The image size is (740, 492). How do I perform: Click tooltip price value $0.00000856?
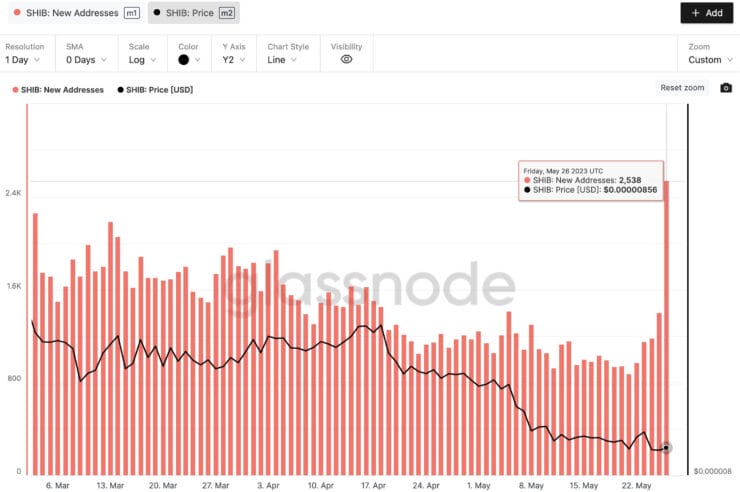pyautogui.click(x=630, y=190)
